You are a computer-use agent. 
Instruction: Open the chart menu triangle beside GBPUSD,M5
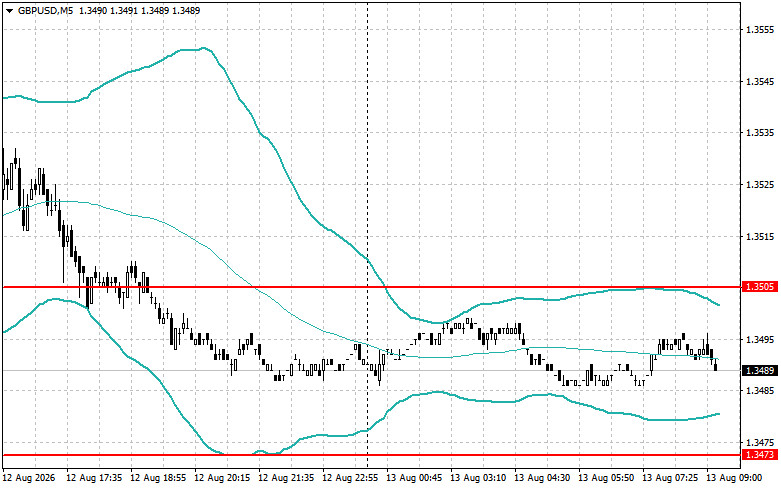pyautogui.click(x=9, y=10)
